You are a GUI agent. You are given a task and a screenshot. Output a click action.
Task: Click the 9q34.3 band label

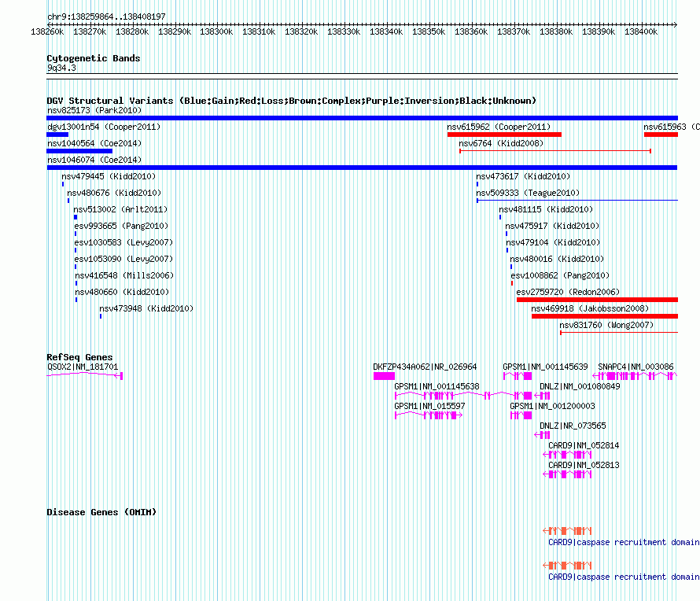pyautogui.click(x=61, y=68)
